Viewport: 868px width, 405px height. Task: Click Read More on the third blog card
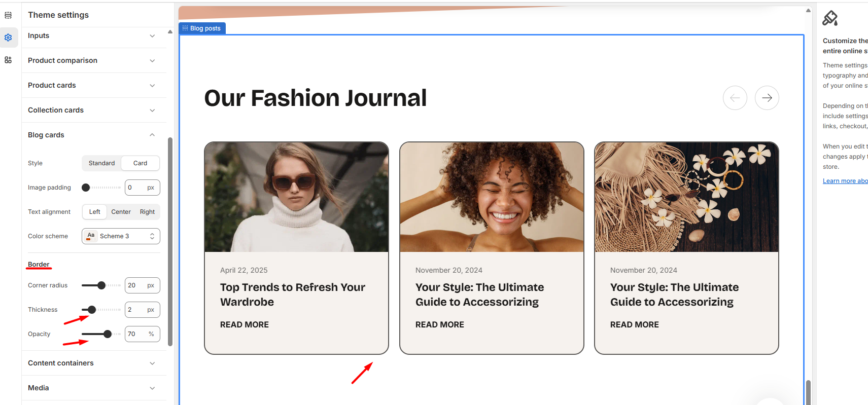[x=635, y=324]
